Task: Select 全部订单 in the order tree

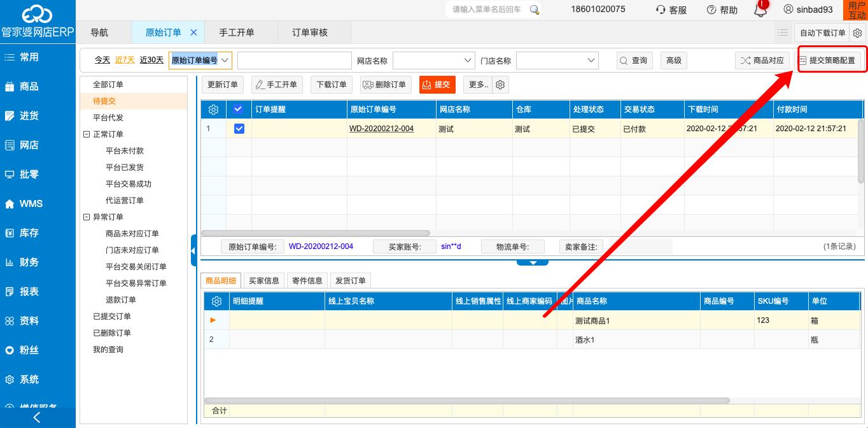Action: click(x=108, y=85)
